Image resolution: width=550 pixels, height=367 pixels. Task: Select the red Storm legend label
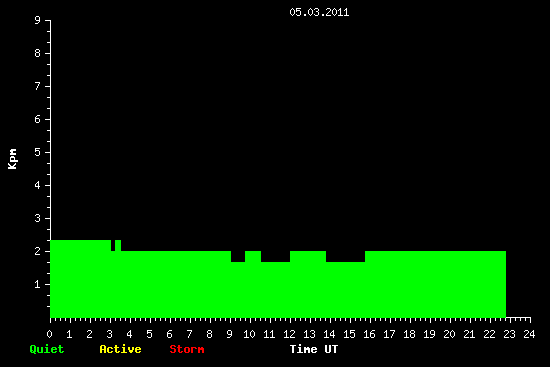187,349
